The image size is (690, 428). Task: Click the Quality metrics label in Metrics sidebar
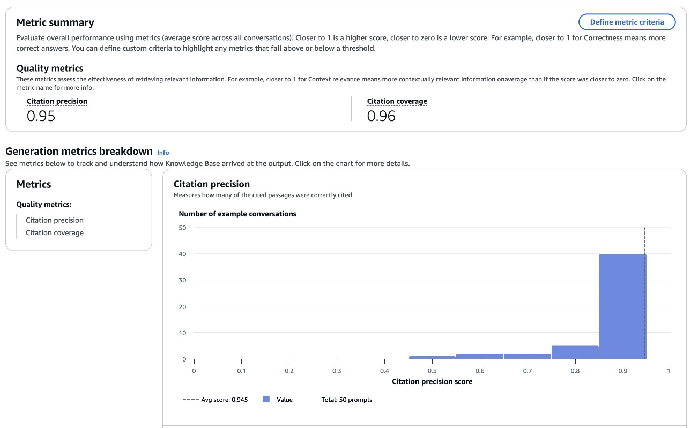[42, 204]
